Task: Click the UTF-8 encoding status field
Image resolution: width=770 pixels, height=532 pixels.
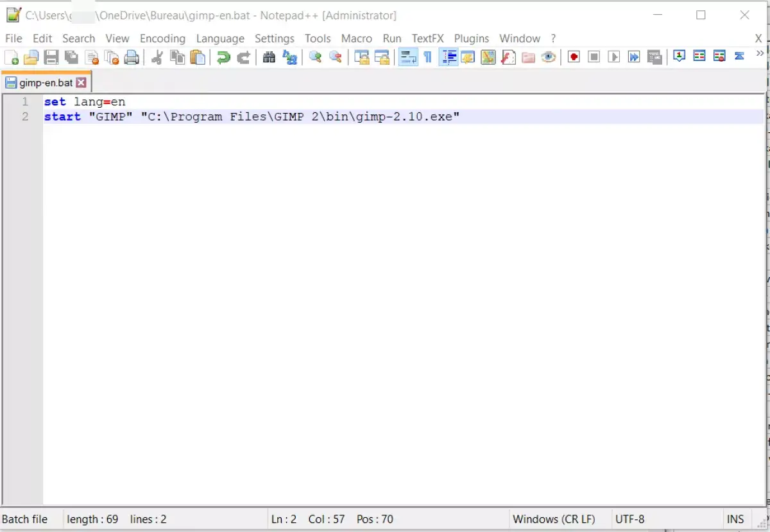Action: coord(629,519)
